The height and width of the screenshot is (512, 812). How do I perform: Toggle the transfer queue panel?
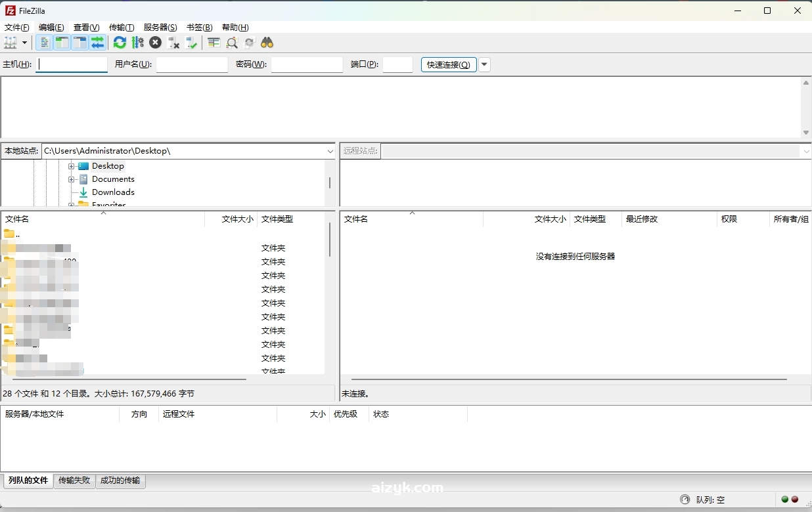click(98, 43)
